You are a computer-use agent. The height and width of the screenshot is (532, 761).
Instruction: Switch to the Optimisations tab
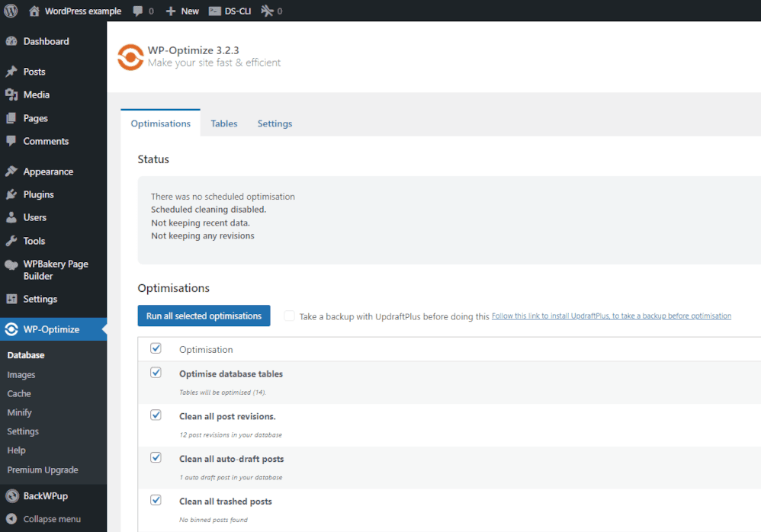click(161, 123)
